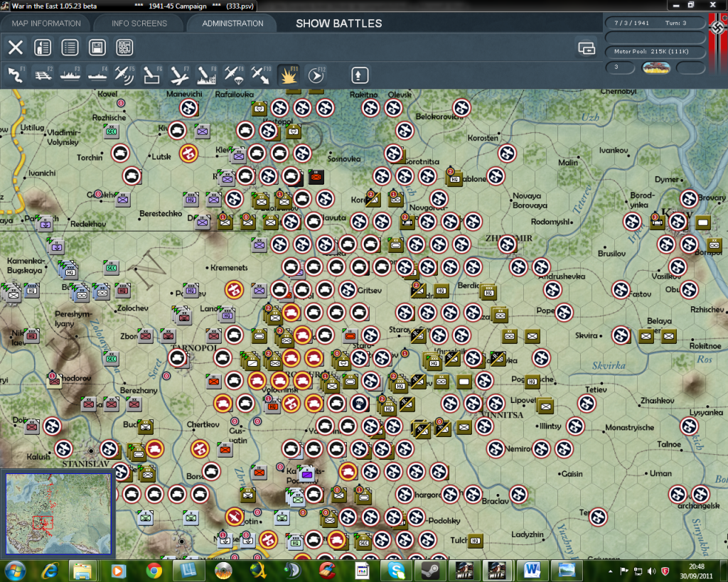728x582 pixels.
Task: Click the Brusilov town label on map
Action: tap(611, 254)
